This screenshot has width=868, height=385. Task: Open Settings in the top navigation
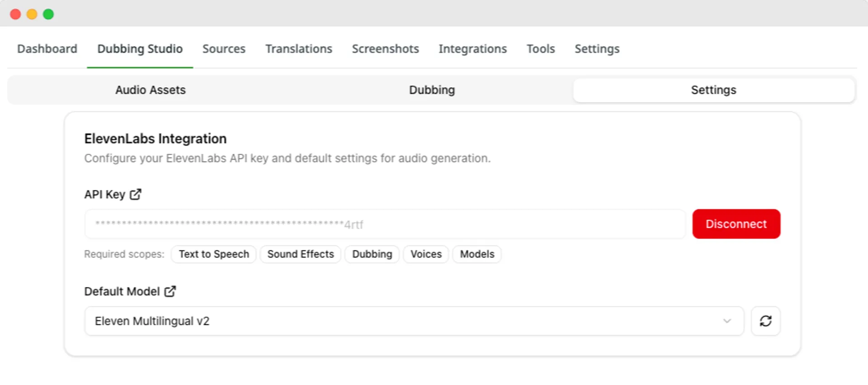(597, 49)
